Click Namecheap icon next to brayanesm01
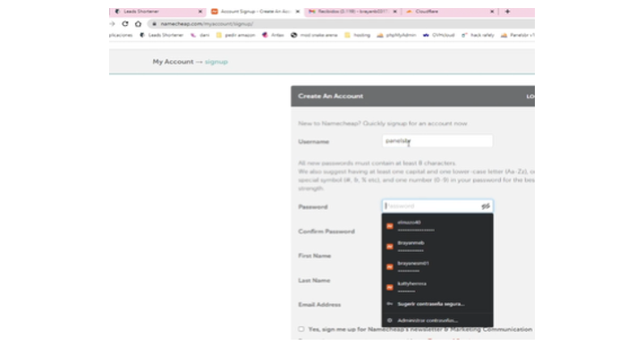The height and width of the screenshot is (362, 644). click(389, 266)
